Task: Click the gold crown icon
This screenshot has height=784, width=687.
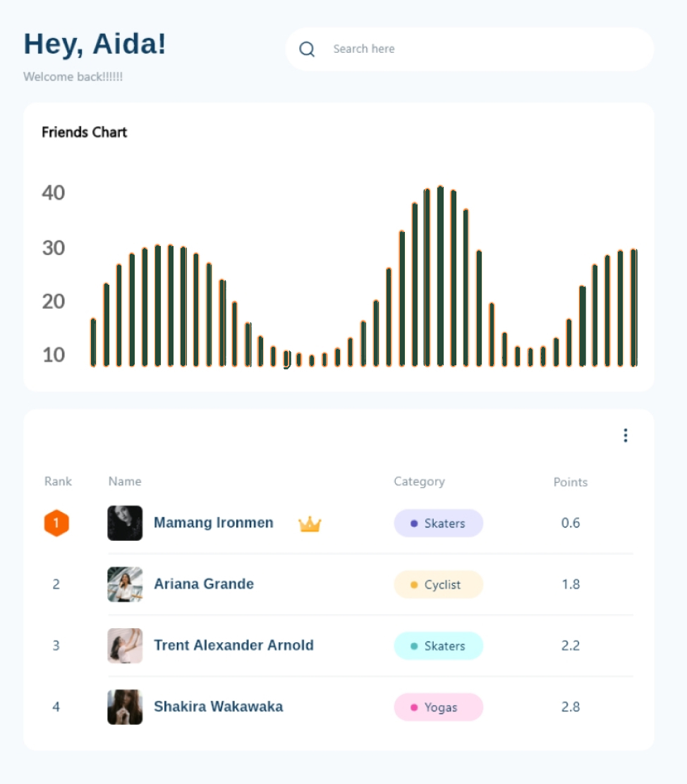Action: pyautogui.click(x=310, y=524)
